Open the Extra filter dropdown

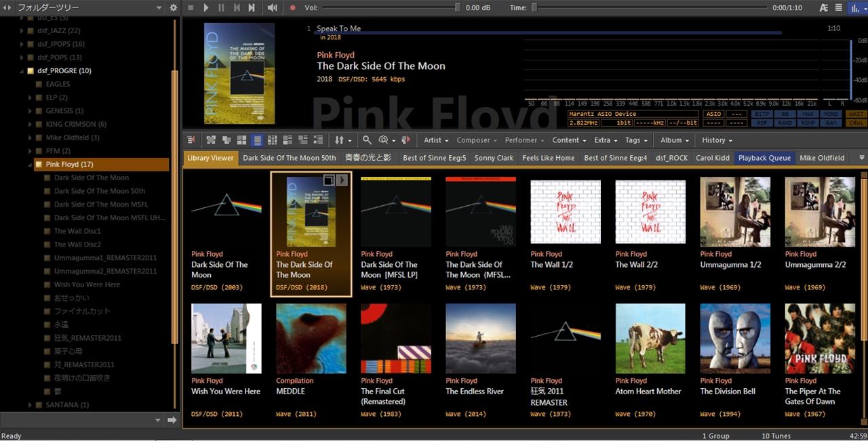coord(606,140)
